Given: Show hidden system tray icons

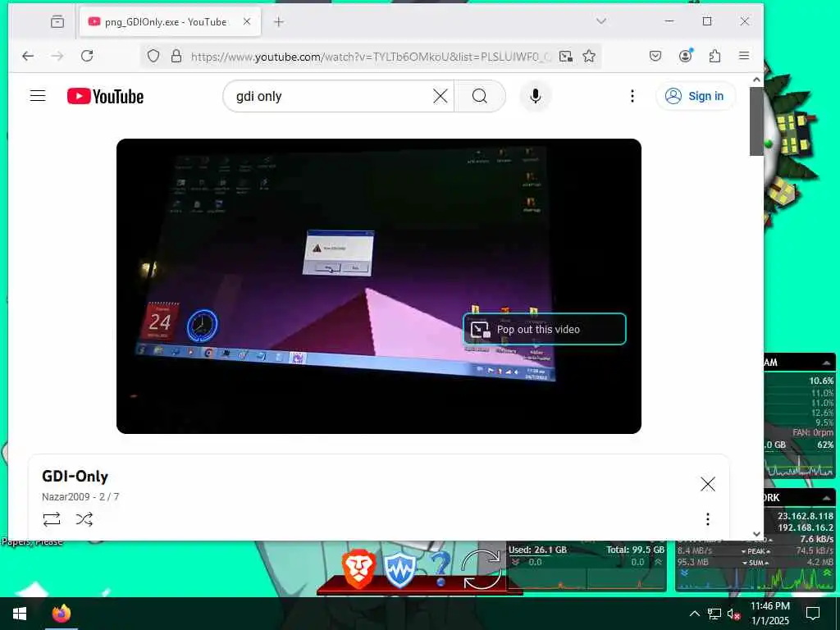Looking at the screenshot, I should [694, 614].
